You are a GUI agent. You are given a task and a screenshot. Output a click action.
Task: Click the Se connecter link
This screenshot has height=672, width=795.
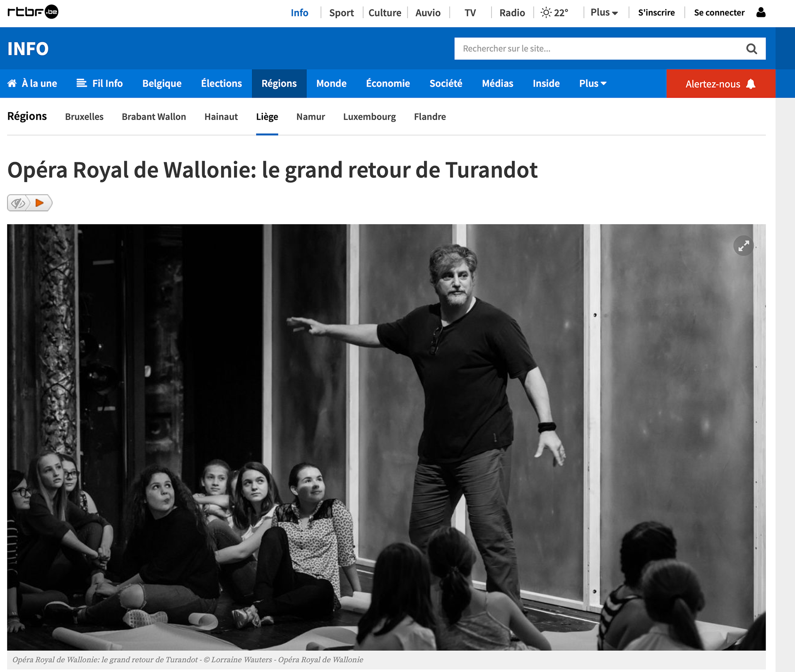tap(719, 12)
